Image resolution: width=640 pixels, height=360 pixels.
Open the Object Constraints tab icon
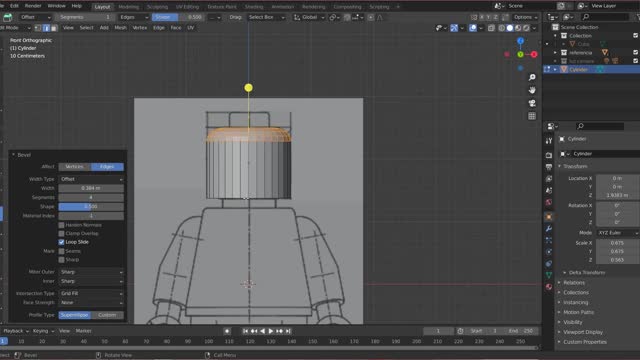tap(549, 264)
